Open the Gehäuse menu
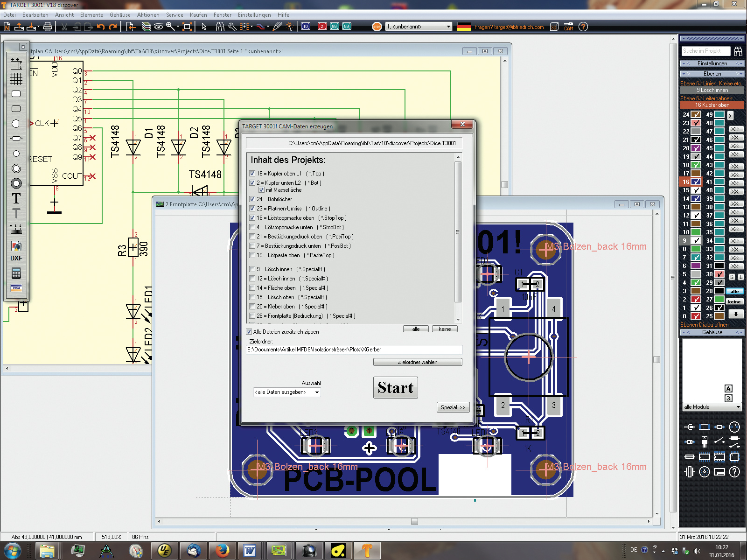 pos(120,15)
